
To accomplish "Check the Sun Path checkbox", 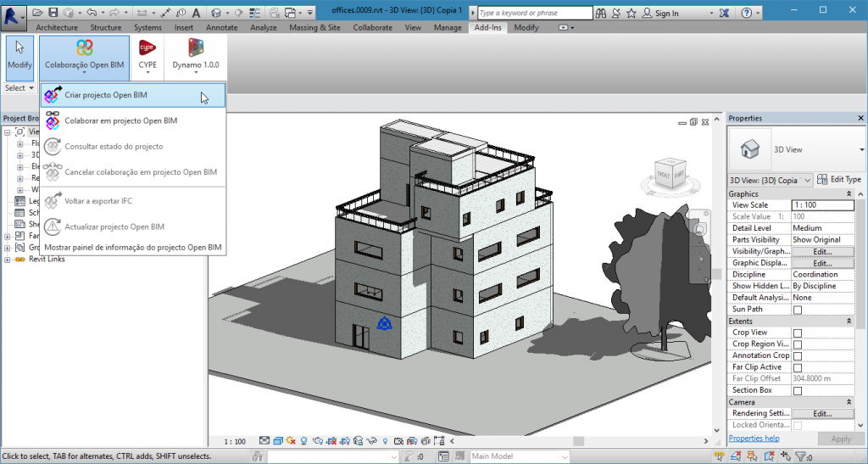I will pyautogui.click(x=797, y=310).
